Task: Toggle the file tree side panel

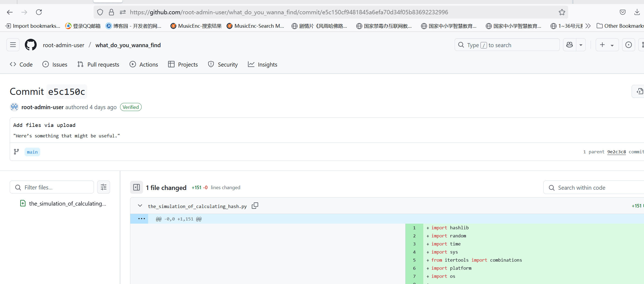Action: pyautogui.click(x=137, y=187)
